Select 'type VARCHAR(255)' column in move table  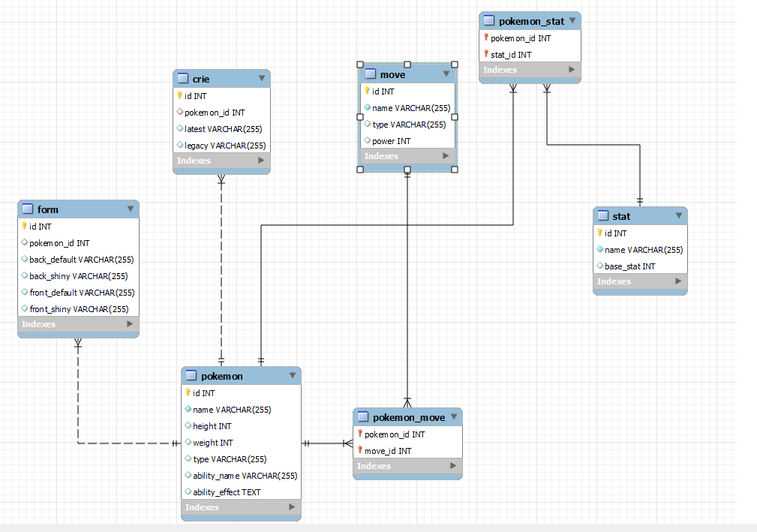pyautogui.click(x=407, y=125)
